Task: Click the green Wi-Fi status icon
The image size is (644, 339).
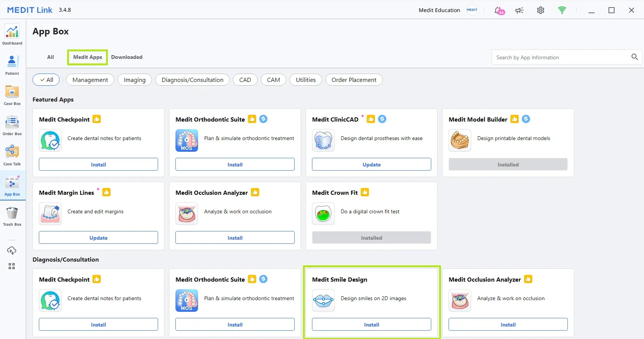Action: 562,10
